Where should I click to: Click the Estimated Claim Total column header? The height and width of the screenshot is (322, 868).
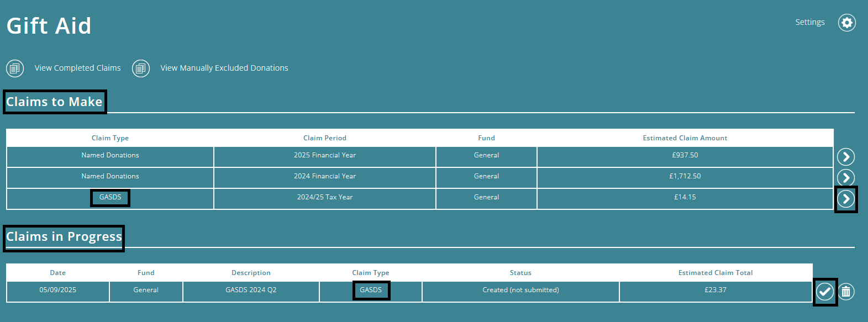[716, 273]
